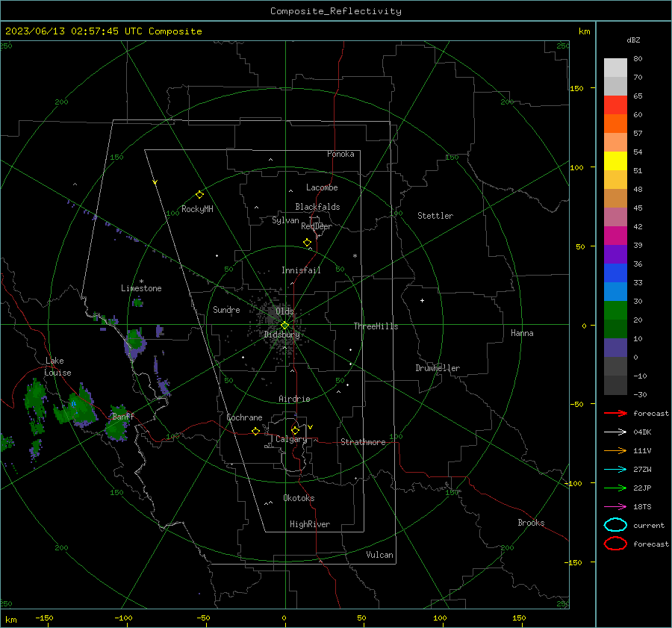Screen dimensions: 672x628
Task: Click the Stettler label
Action: pyautogui.click(x=435, y=216)
